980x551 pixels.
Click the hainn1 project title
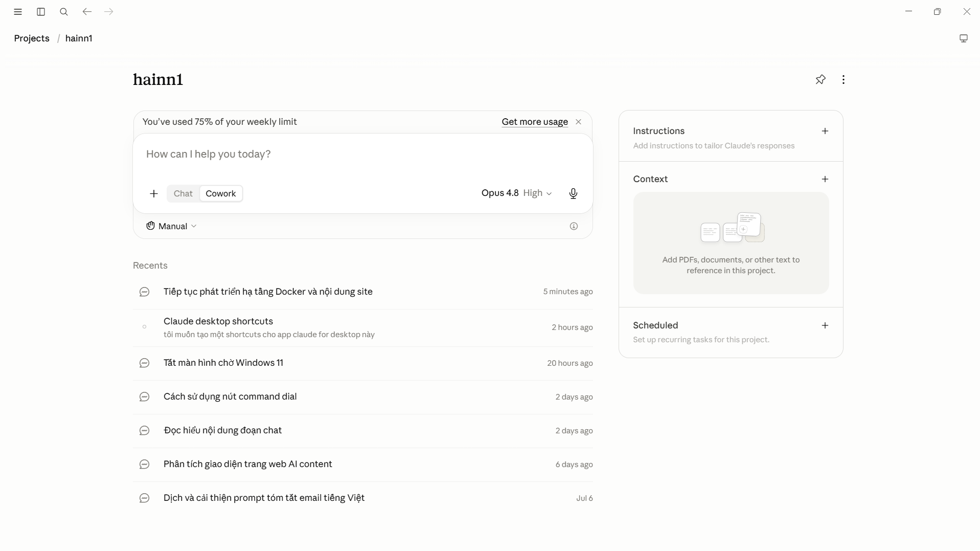pyautogui.click(x=158, y=79)
